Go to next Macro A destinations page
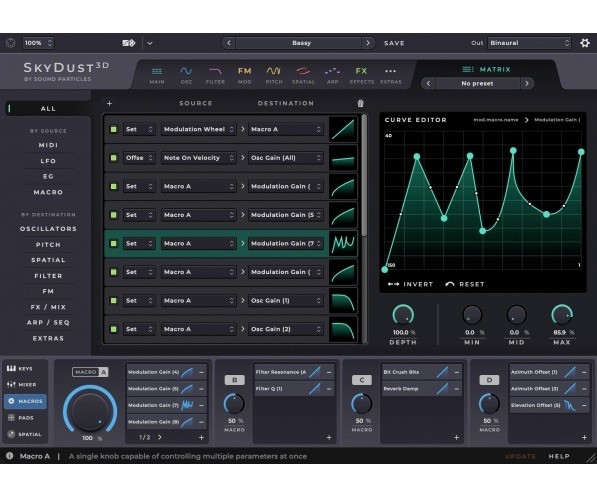Screen dimensions: 597x497 pos(160,437)
